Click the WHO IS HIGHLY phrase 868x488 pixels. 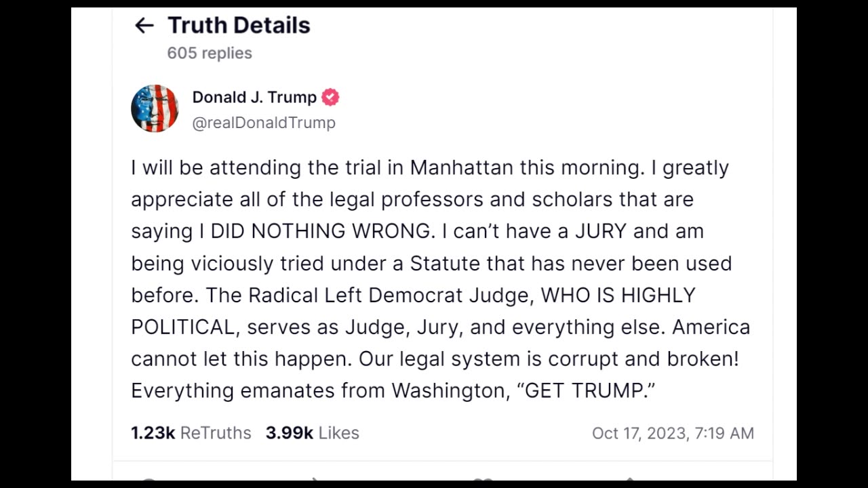click(x=618, y=295)
